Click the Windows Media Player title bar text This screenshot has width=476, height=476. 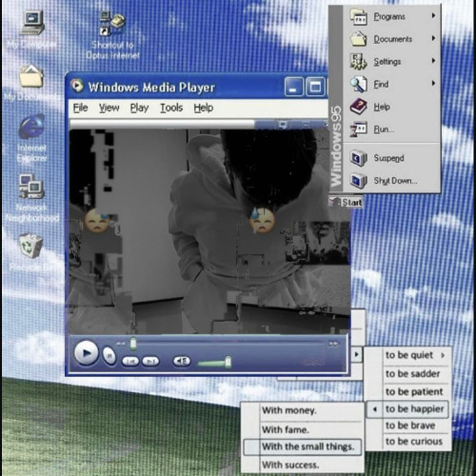pyautogui.click(x=151, y=87)
